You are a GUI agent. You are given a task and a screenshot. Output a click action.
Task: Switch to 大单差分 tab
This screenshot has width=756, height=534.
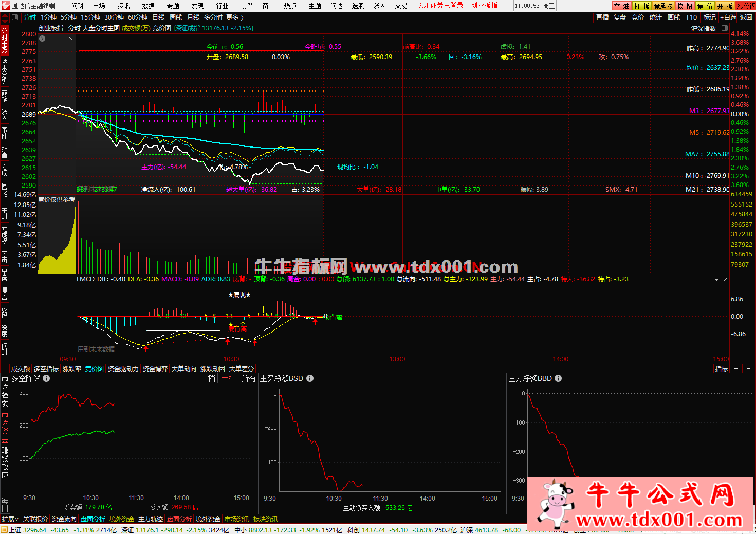pyautogui.click(x=241, y=369)
